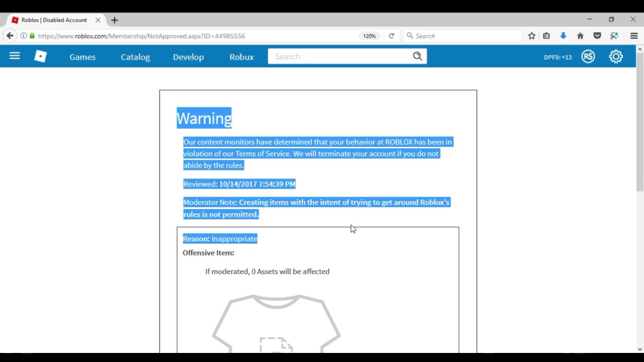
Task: Click the Pocket save icon
Action: point(597,36)
